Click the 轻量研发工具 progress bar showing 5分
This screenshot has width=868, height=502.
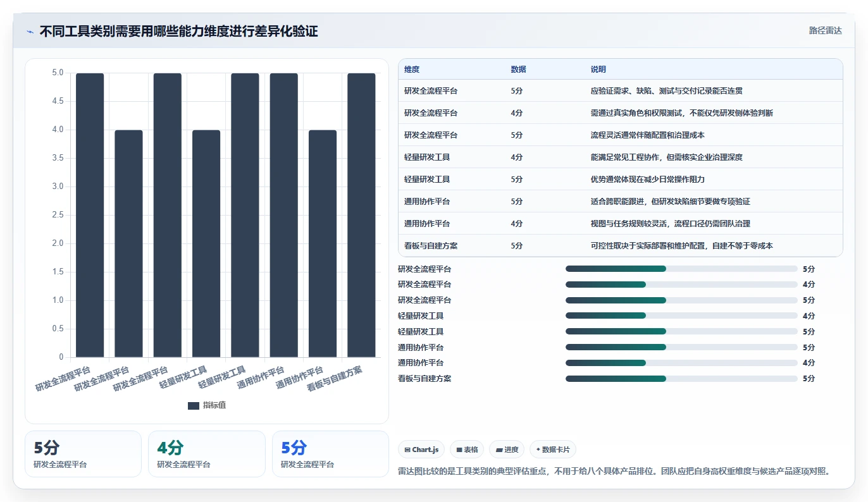pyautogui.click(x=681, y=331)
